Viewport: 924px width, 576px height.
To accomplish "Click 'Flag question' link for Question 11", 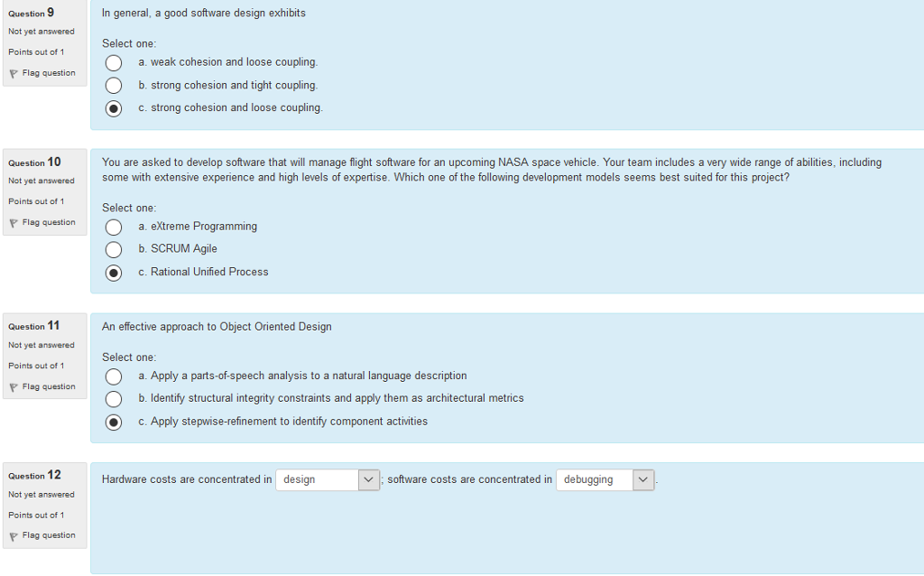I will [49, 386].
